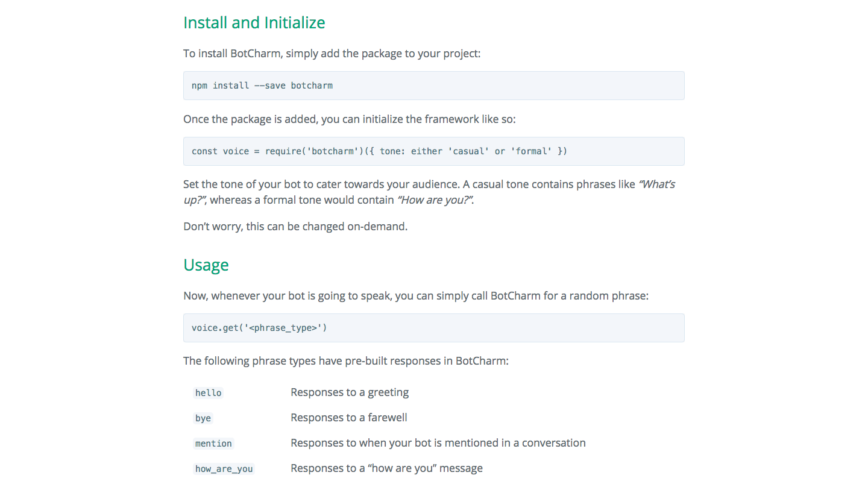The width and height of the screenshot is (868, 484).
Task: Click the "Once the package is added" sentence
Action: [349, 119]
